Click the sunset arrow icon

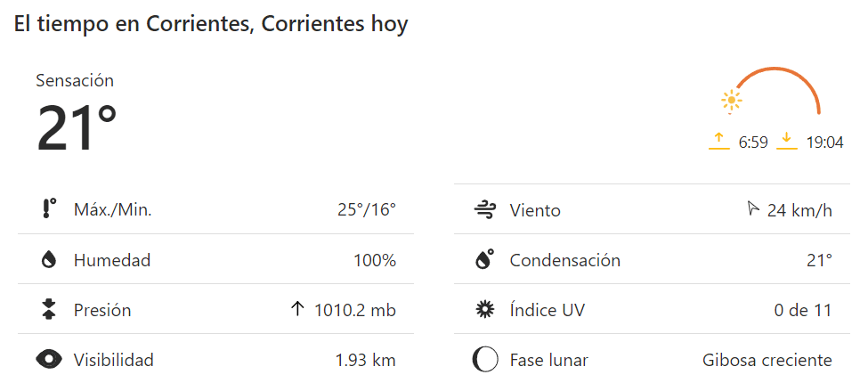(x=786, y=141)
